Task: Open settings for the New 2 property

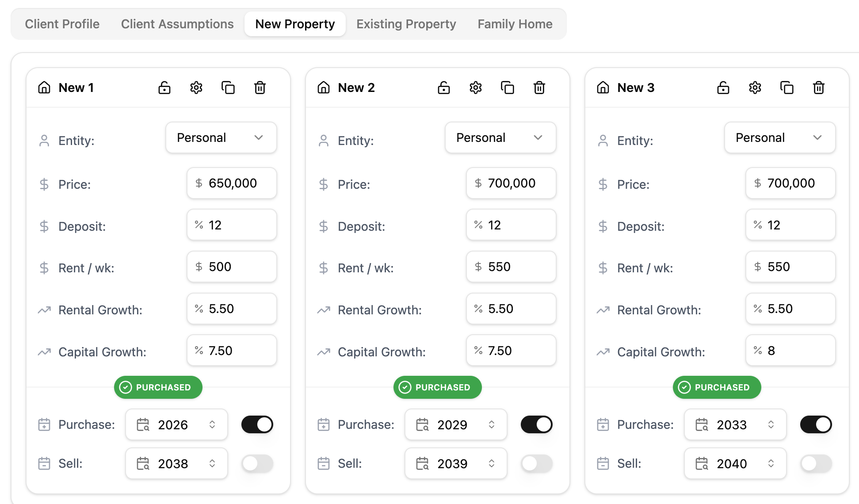Action: tap(475, 88)
